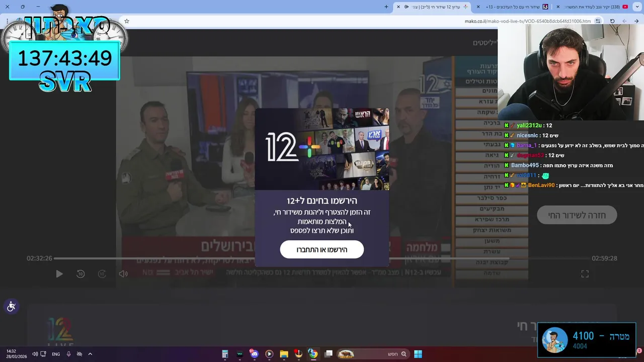This screenshot has width=644, height=362.
Task: Open the Chrome three-dot menu
Action: click(7, 21)
